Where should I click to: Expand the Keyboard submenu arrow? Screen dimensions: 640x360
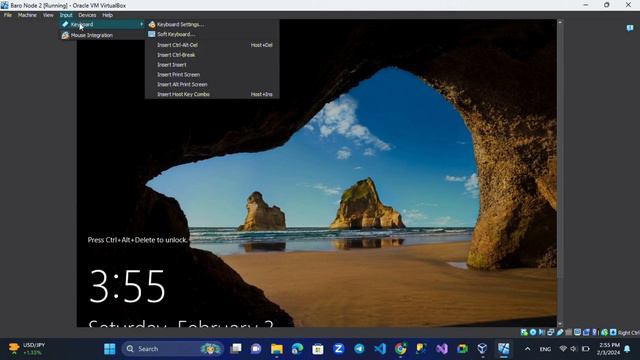[141, 24]
